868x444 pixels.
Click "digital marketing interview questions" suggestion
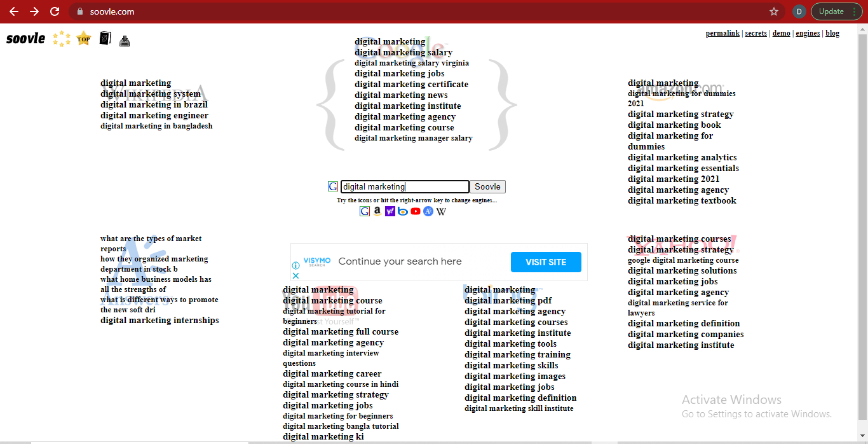pyautogui.click(x=331, y=358)
